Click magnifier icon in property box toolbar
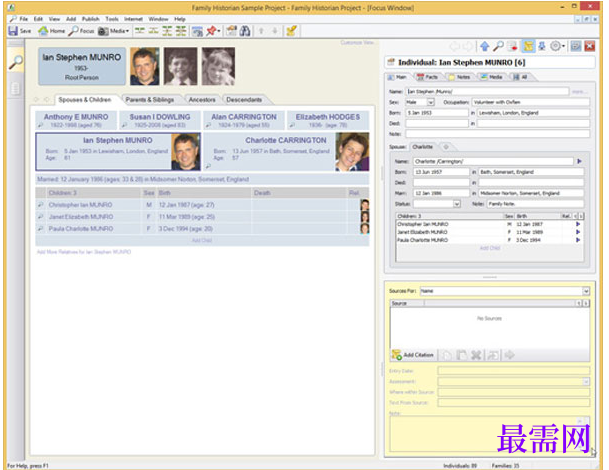This screenshot has height=470, width=609. [498, 46]
